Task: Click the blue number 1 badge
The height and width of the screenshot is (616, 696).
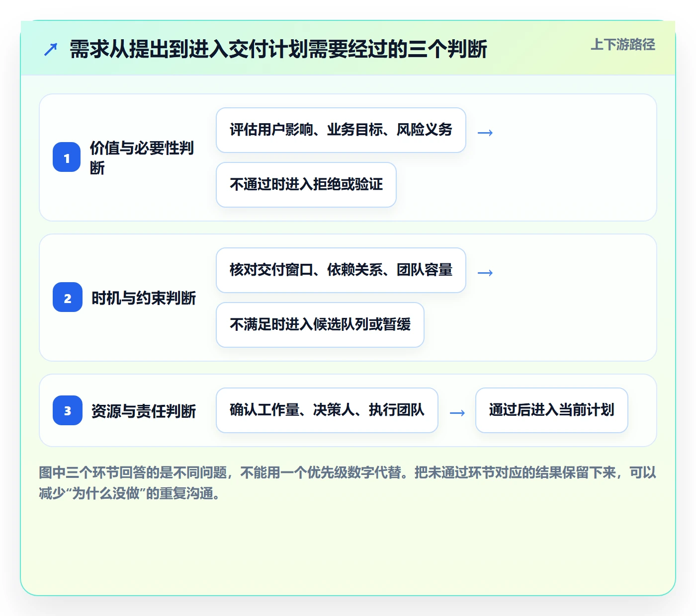Action: tap(67, 157)
